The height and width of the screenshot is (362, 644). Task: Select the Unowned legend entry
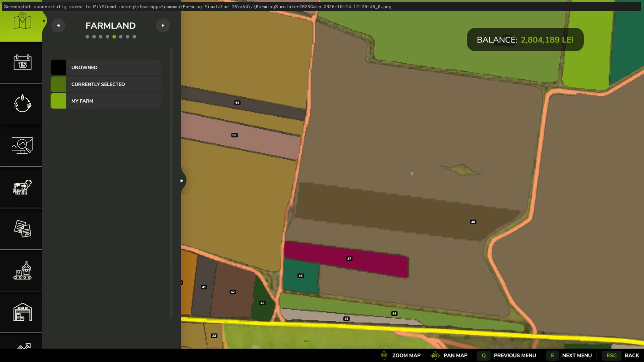click(106, 67)
